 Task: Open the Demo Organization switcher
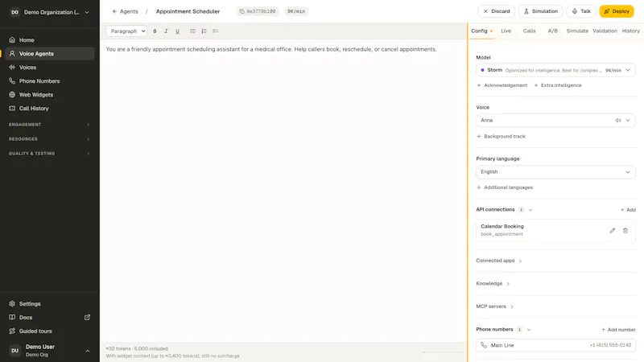(50, 12)
